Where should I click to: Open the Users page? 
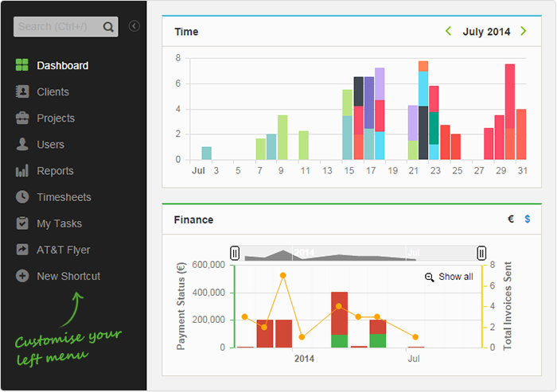pyautogui.click(x=50, y=145)
